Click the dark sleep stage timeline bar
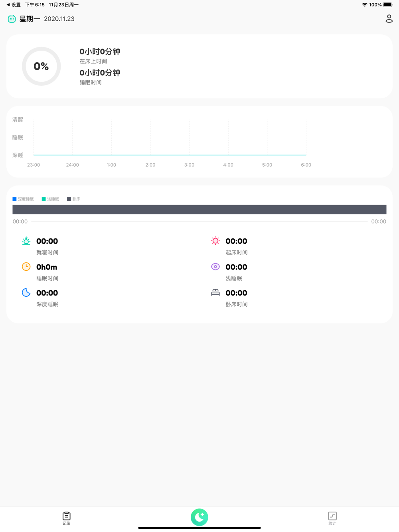 click(x=199, y=210)
